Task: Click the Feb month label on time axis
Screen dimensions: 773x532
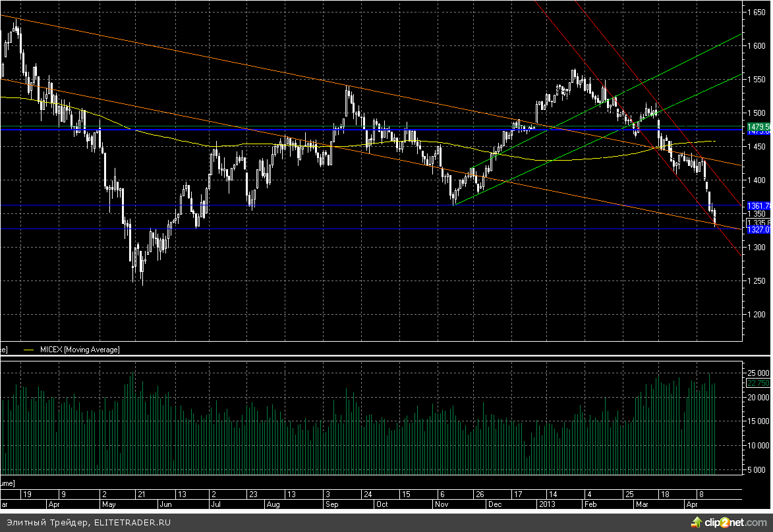Action: 590,504
